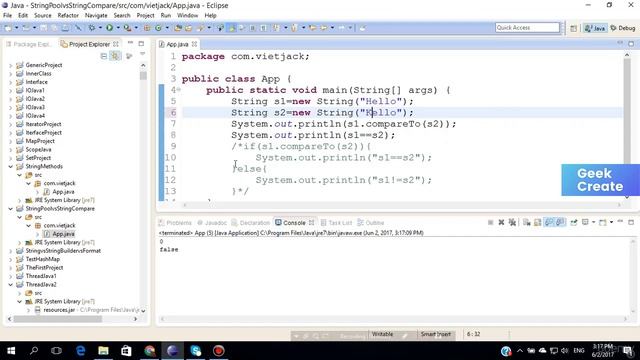Open the Refactor menu
Image resolution: width=640 pixels, height=360 pixels.
pyautogui.click(x=68, y=16)
